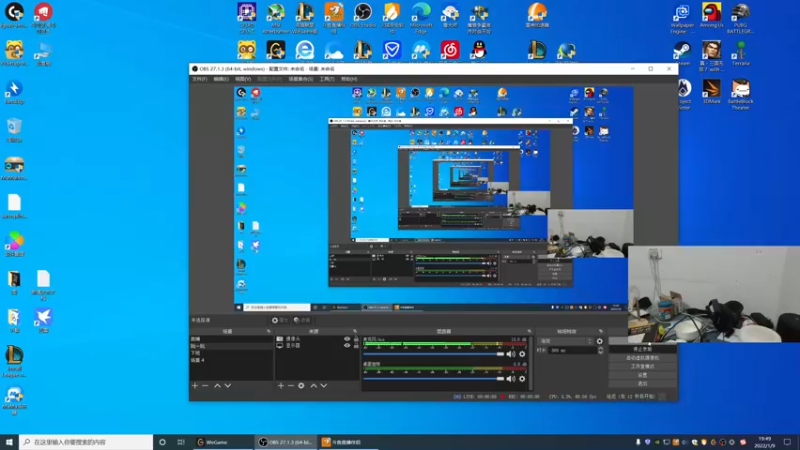Click the Windows Start button

[x=9, y=442]
